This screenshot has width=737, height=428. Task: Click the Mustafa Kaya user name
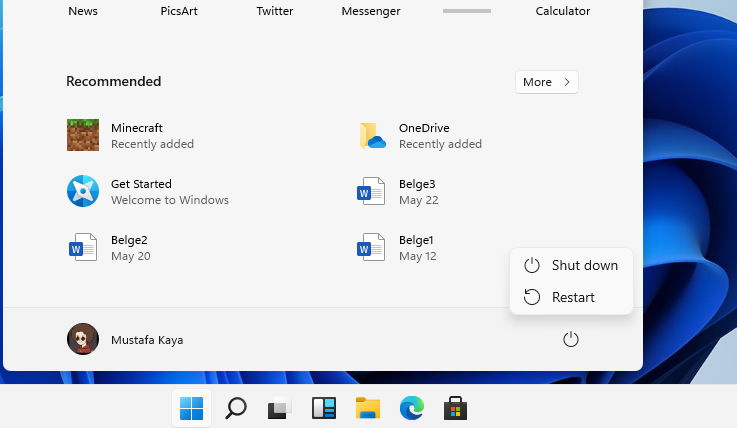pos(147,340)
